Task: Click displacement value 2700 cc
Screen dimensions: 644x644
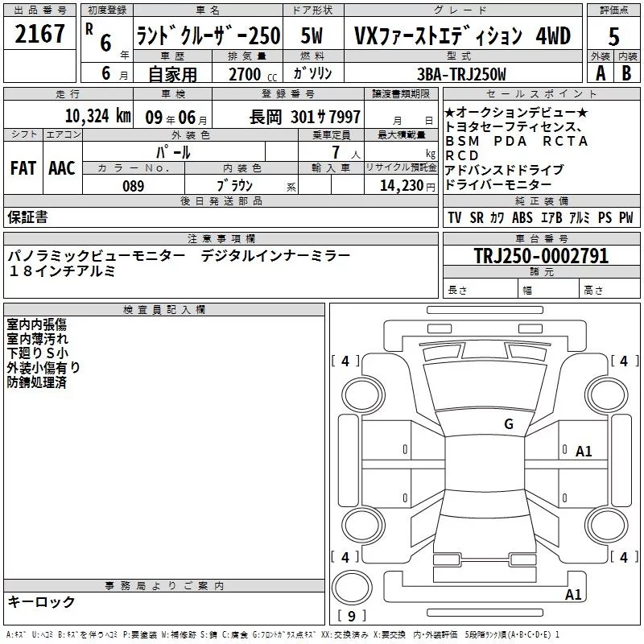Action: click(253, 74)
